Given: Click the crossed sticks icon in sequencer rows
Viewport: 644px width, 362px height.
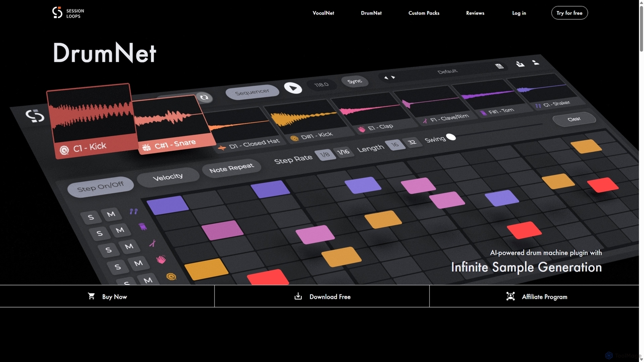Looking at the screenshot, I should [x=152, y=244].
